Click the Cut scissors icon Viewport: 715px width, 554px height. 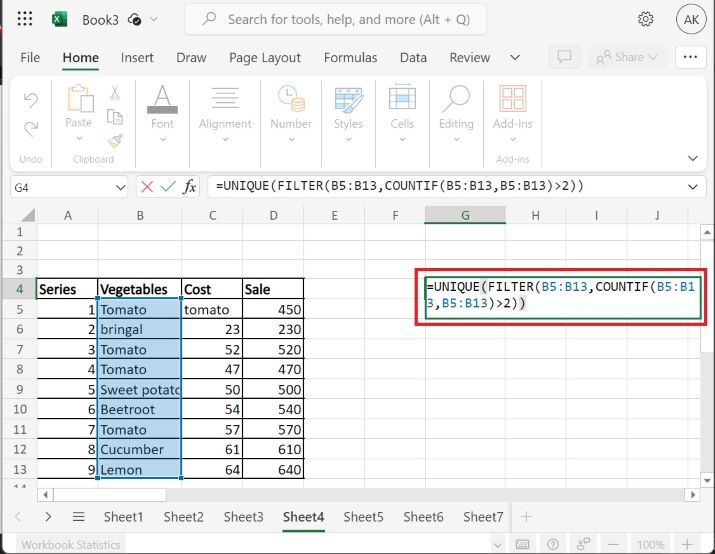114,93
